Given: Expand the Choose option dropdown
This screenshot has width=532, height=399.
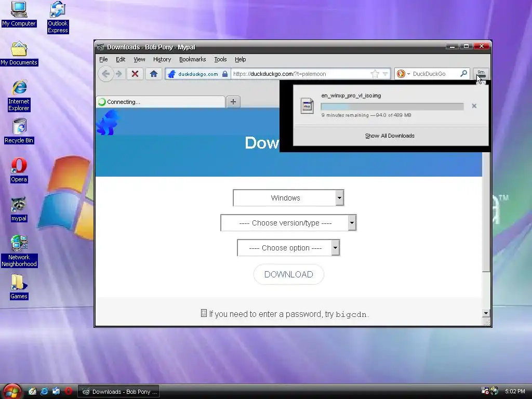Looking at the screenshot, I should pyautogui.click(x=288, y=248).
